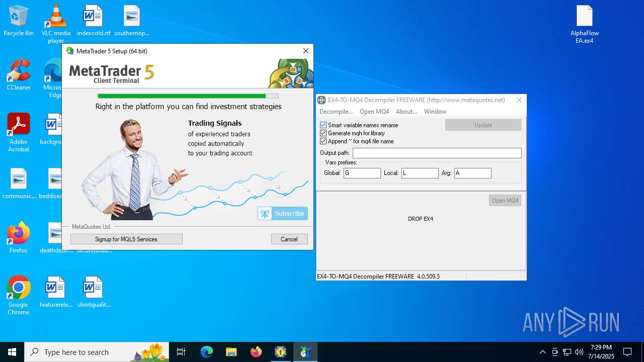Toggle Append ~ for mq4 file name
Image resolution: width=644 pixels, height=362 pixels.
[324, 141]
